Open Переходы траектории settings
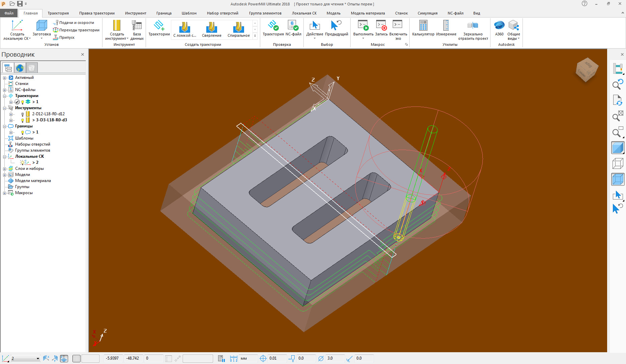This screenshot has width=626, height=364. [x=76, y=30]
